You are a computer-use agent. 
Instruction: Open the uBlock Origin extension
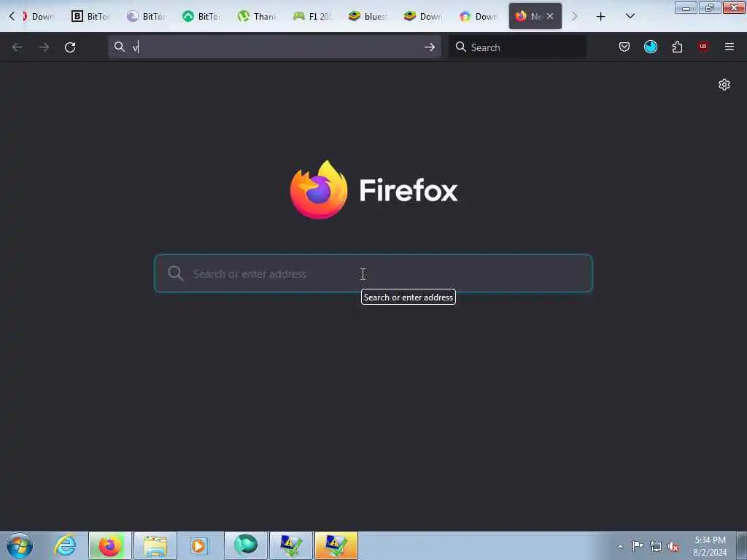pos(703,47)
